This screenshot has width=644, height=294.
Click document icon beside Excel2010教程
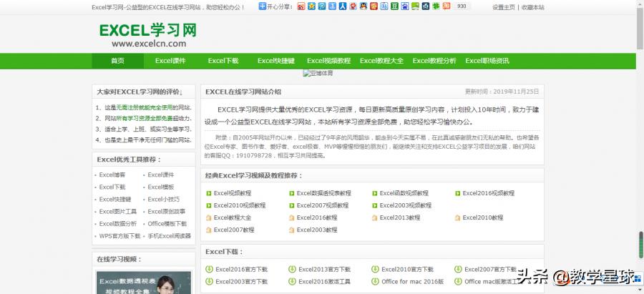click(x=457, y=217)
